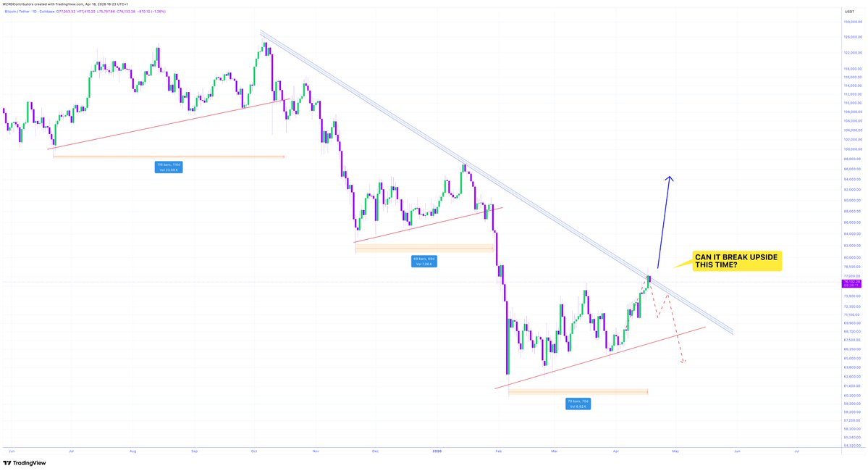Screen dimensions: 868x471
Task: Select the orange range box under Feb–Apr lows
Action: pyautogui.click(x=578, y=392)
